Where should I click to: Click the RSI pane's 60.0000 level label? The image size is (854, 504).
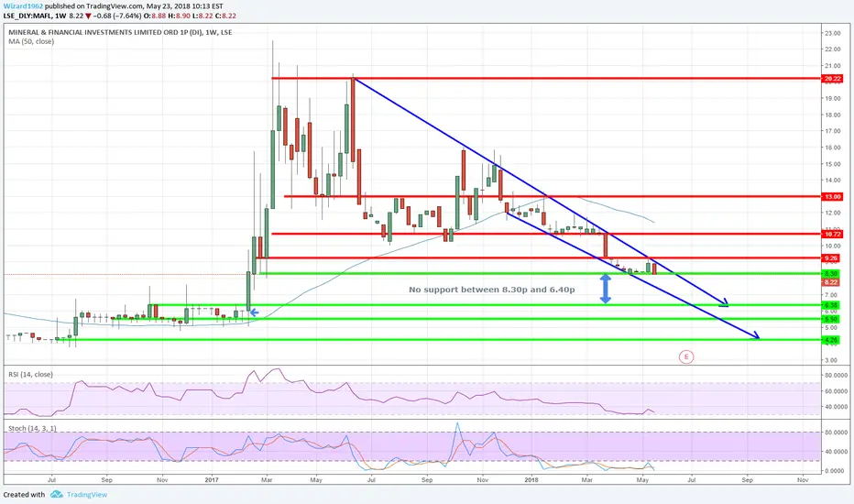(x=836, y=391)
